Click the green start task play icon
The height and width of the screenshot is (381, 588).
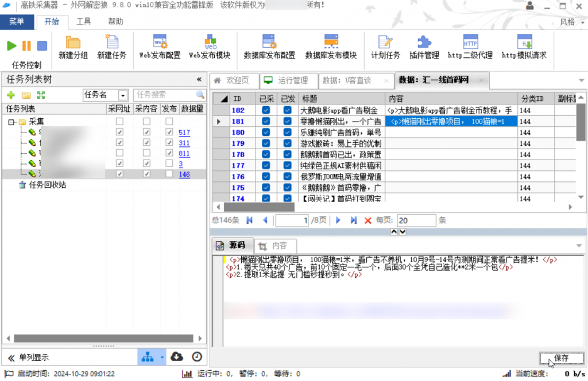[11, 46]
